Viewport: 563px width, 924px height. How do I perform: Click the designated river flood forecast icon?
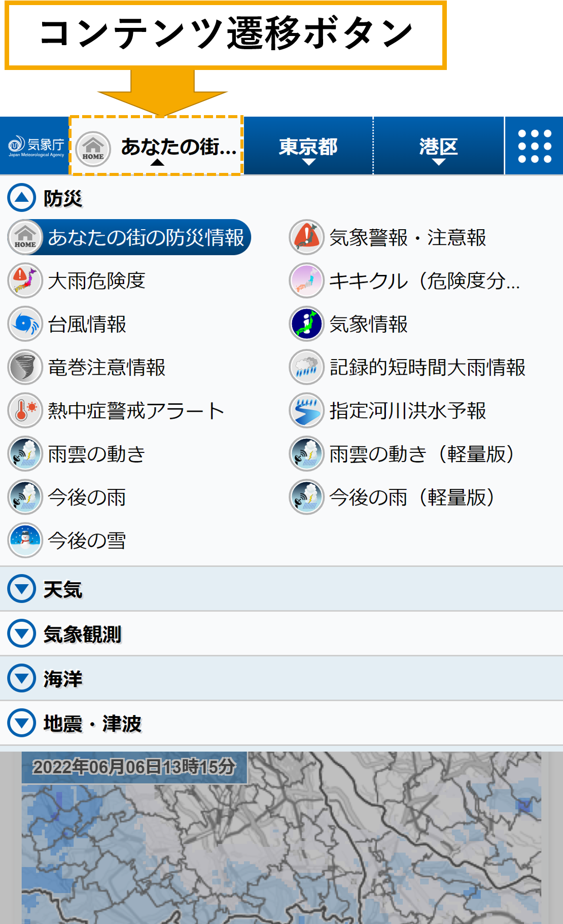(306, 410)
